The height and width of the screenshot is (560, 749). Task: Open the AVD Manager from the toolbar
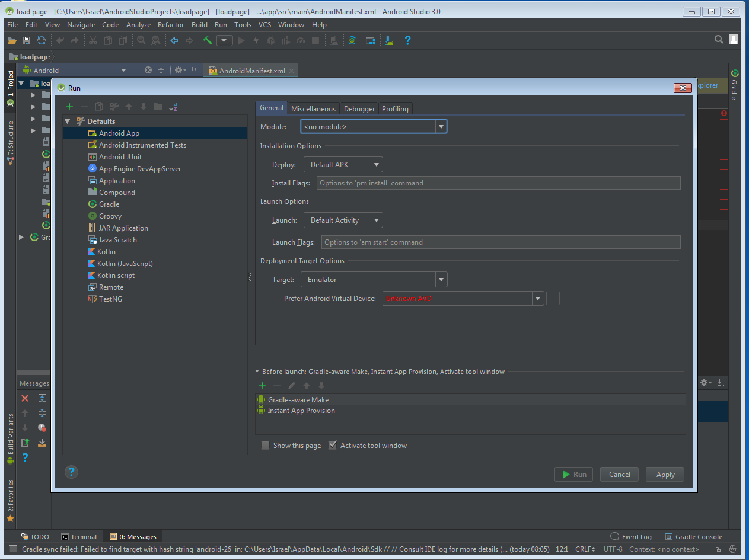(x=334, y=40)
